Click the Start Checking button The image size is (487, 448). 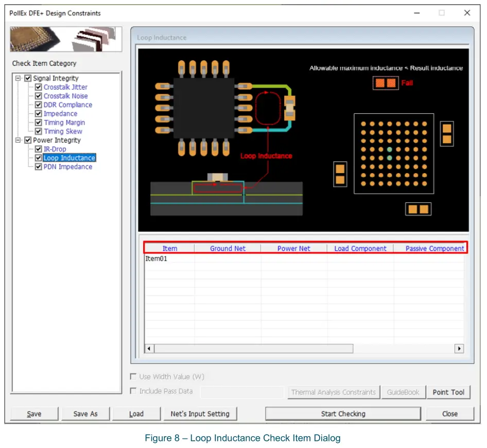(x=343, y=414)
